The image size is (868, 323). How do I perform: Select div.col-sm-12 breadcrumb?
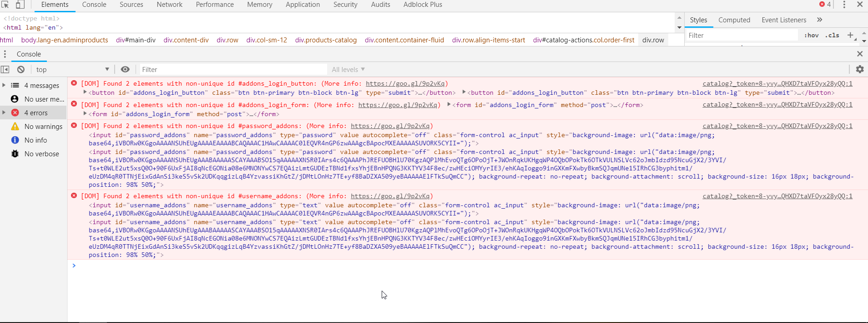pos(267,40)
